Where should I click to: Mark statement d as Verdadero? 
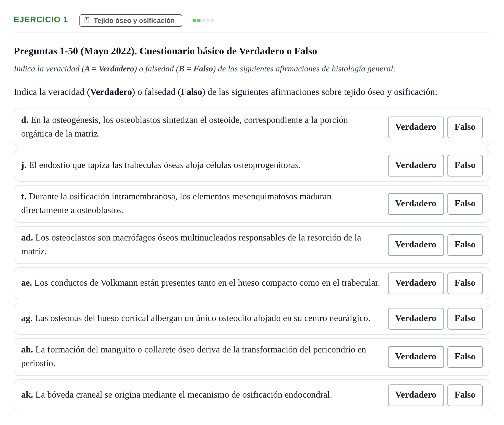coord(416,127)
